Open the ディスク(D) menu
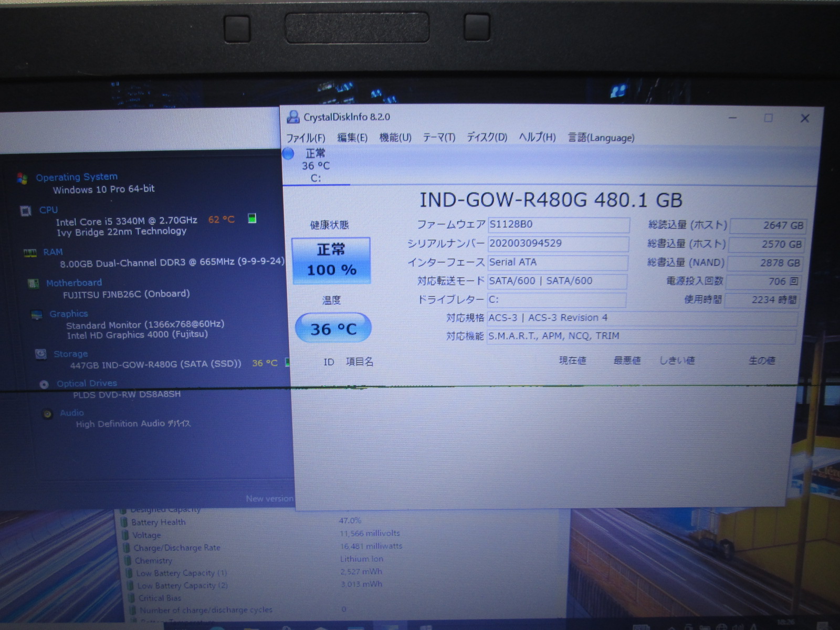The height and width of the screenshot is (630, 840). point(487,138)
